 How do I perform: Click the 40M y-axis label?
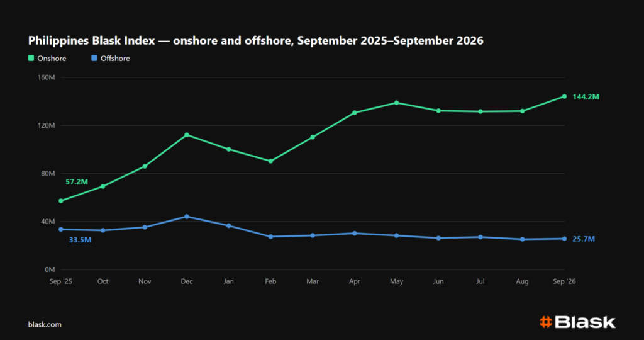[48, 222]
